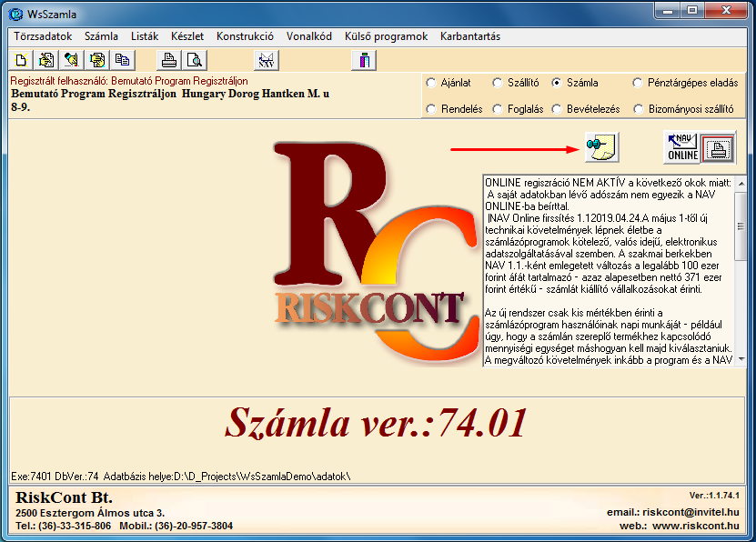
Task: Enable Pénztárgépes eladás option
Action: click(639, 82)
